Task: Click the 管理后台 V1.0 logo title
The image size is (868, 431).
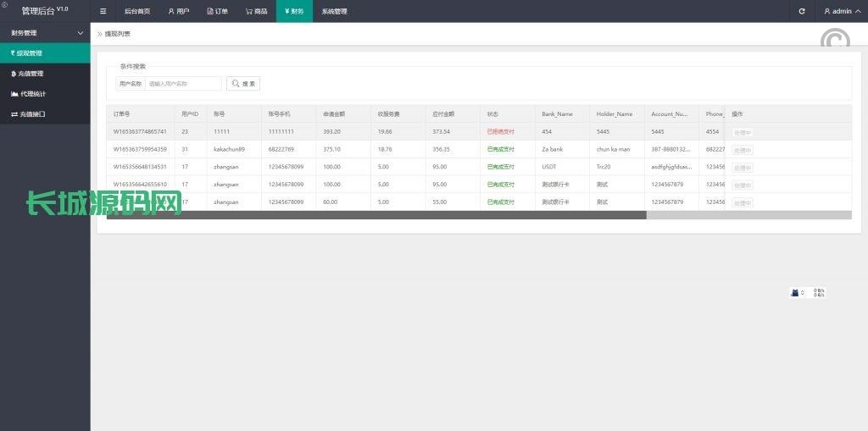Action: (44, 11)
